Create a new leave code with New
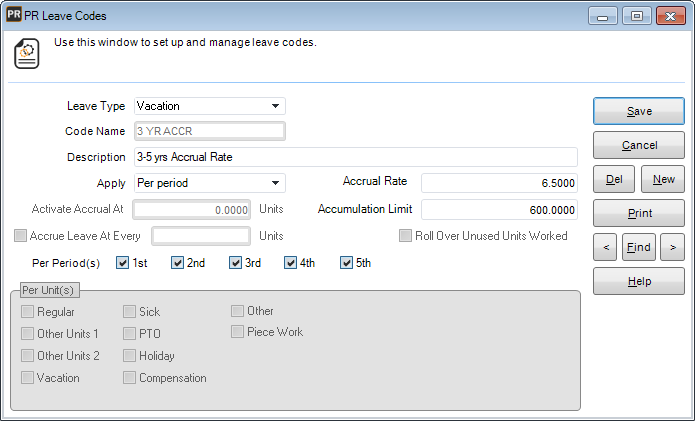Screen dimensions: 695x421 click(663, 179)
